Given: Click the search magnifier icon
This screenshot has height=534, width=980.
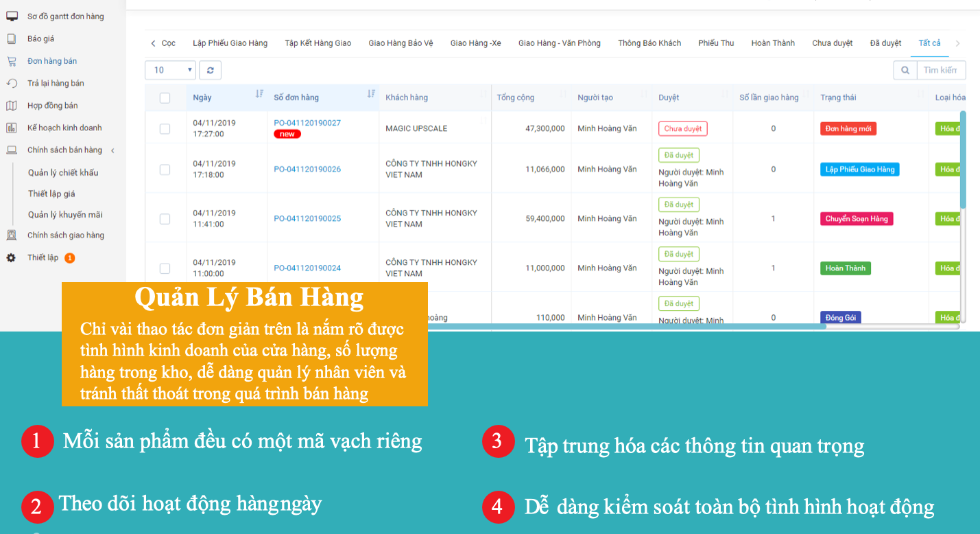Looking at the screenshot, I should pos(905,70).
